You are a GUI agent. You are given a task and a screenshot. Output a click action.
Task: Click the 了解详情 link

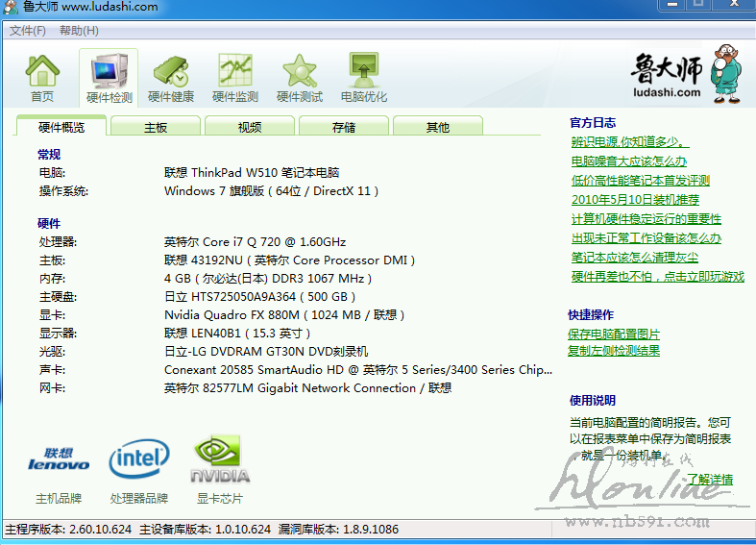tap(710, 479)
